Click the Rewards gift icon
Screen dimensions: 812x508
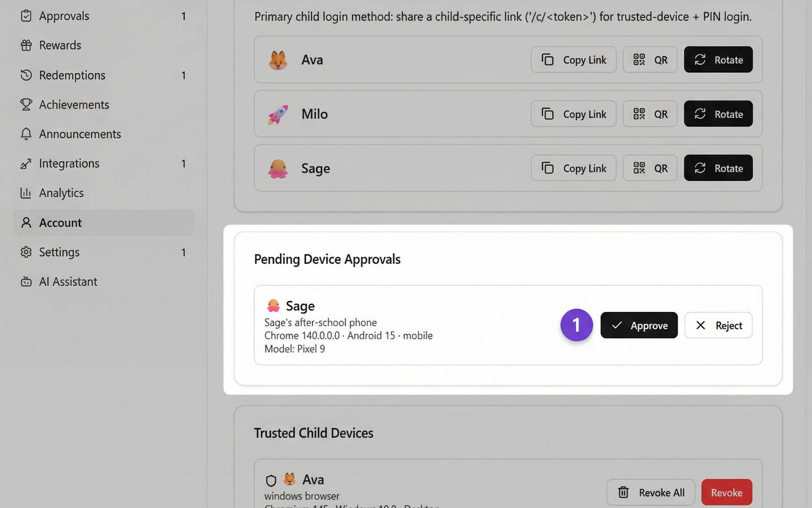[26, 45]
